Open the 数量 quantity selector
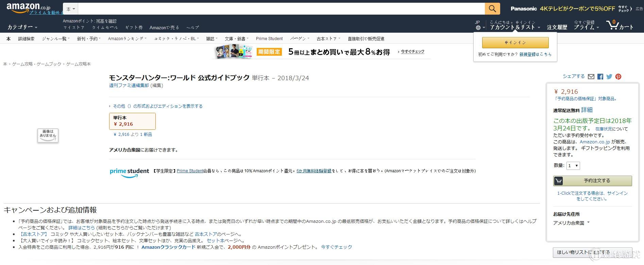 tap(573, 166)
